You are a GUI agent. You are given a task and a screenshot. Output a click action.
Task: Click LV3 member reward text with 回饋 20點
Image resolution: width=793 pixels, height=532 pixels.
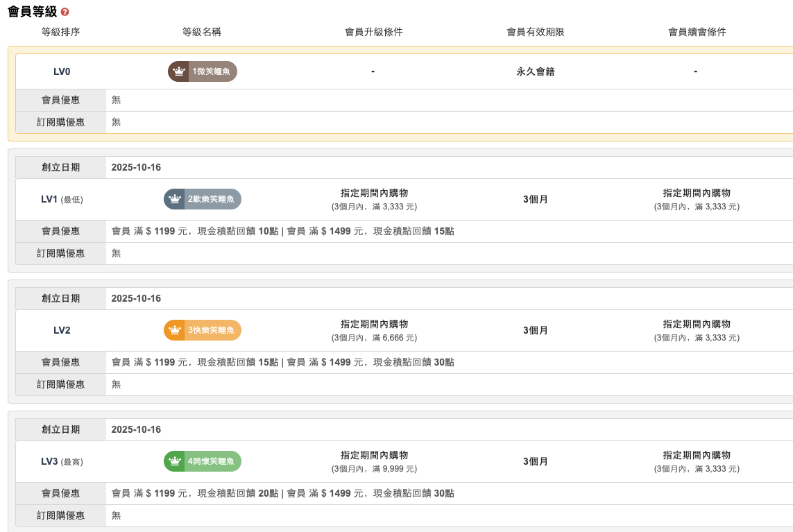click(x=282, y=493)
